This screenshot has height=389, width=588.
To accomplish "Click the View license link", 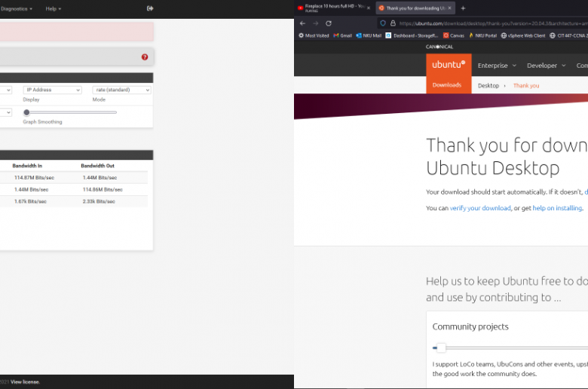I will [25, 382].
